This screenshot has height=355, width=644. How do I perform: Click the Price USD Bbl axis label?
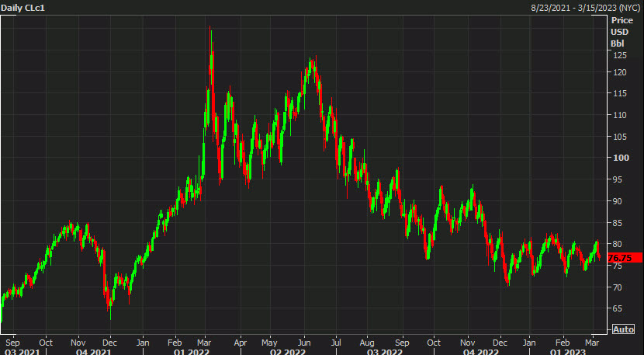tap(621, 32)
